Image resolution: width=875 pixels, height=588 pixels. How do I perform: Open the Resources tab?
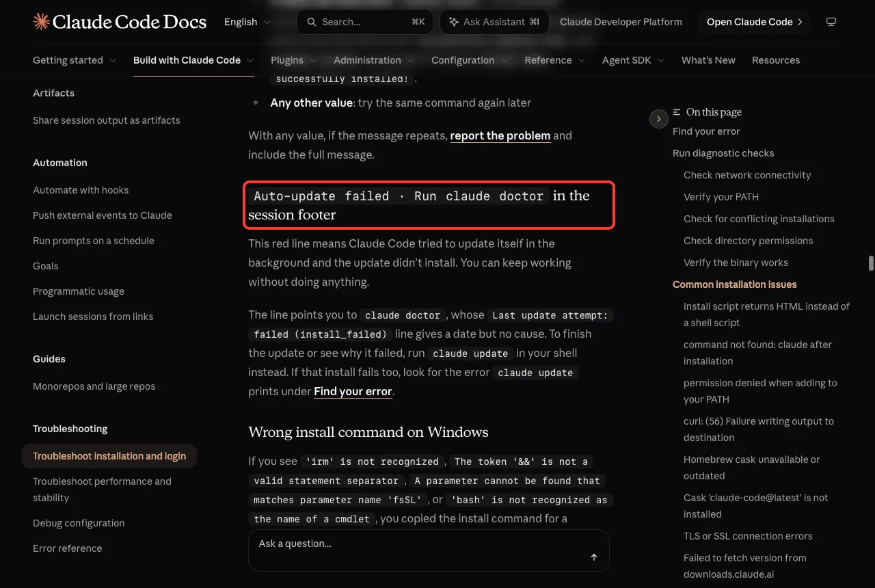point(776,60)
